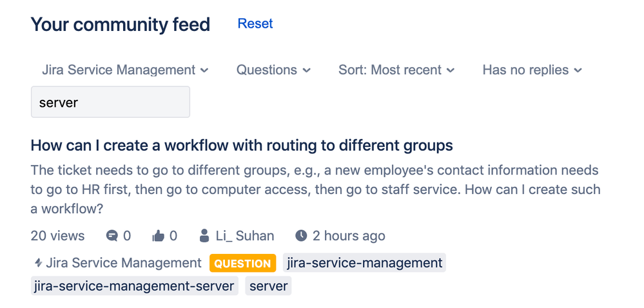Image resolution: width=644 pixels, height=308 pixels.
Task: Click the orange QUESTION badge
Action: coord(242,264)
